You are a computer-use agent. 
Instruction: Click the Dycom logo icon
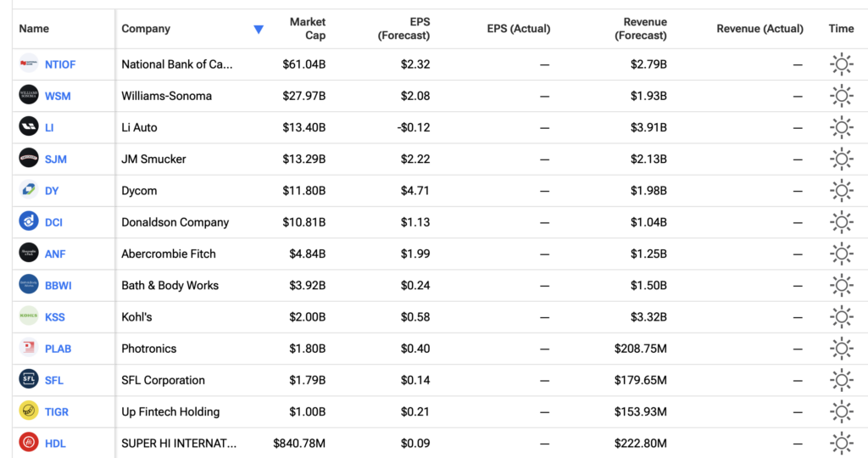pos(29,190)
